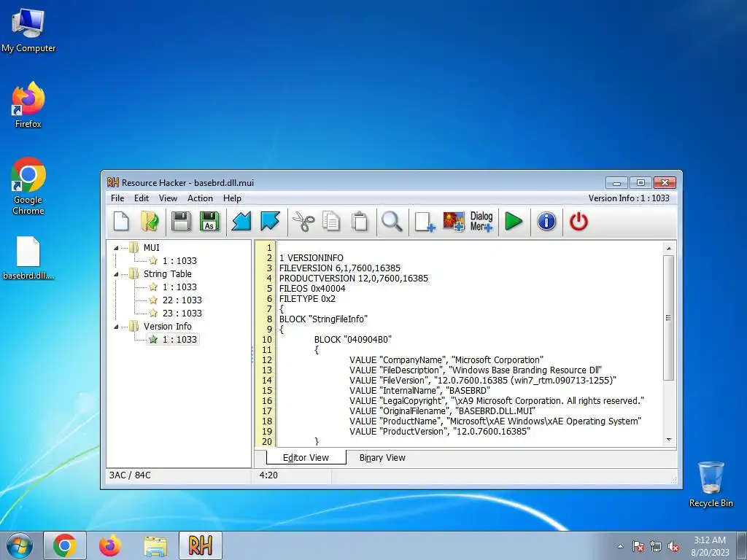Click the PRODUCTVERSION line in editor
Image resolution: width=747 pixels, height=560 pixels.
[x=354, y=278]
